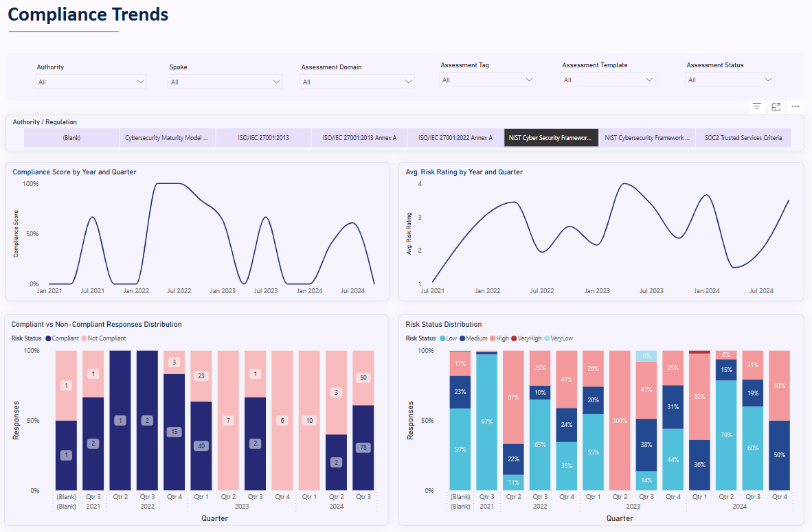Viewport: 812px width, 532px height.
Task: Open the More options ellipsis menu
Action: 796,107
